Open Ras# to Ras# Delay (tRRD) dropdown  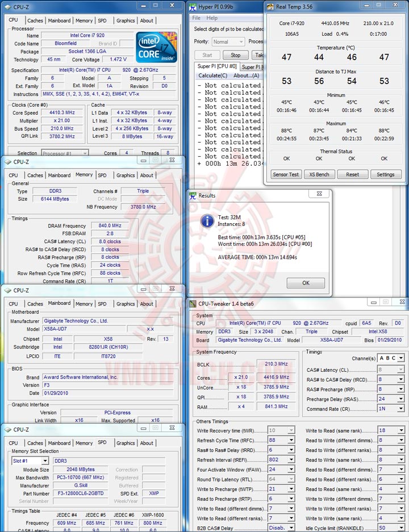click(291, 450)
